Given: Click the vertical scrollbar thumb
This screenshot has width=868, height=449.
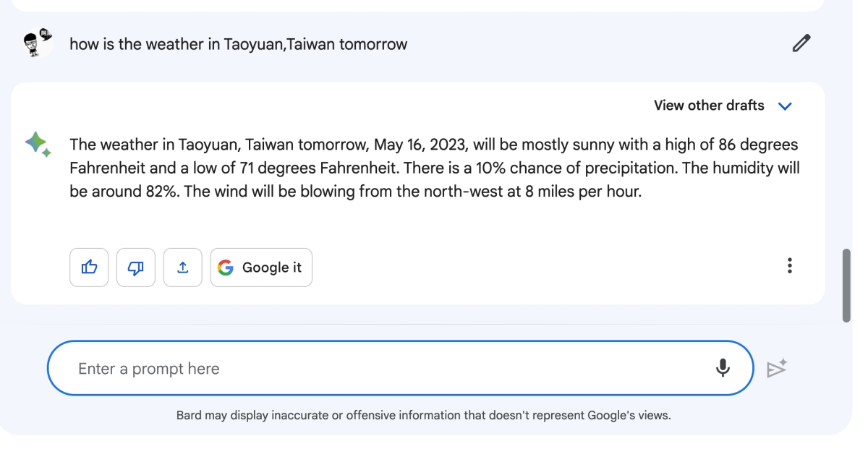Looking at the screenshot, I should [x=846, y=285].
